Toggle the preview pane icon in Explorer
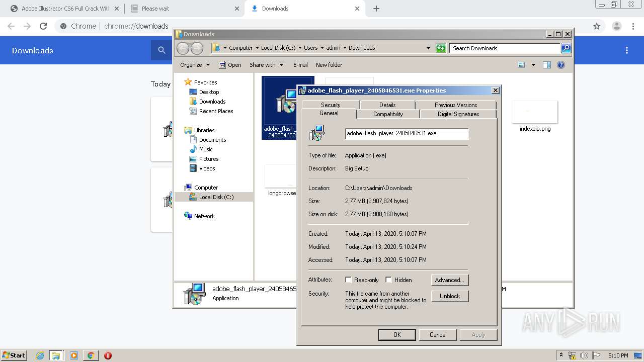The height and width of the screenshot is (362, 644). pos(547,65)
